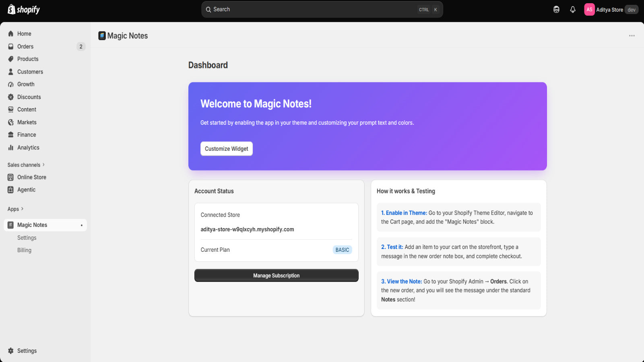
Task: Click the Products tag icon
Action: pyautogui.click(x=11, y=59)
